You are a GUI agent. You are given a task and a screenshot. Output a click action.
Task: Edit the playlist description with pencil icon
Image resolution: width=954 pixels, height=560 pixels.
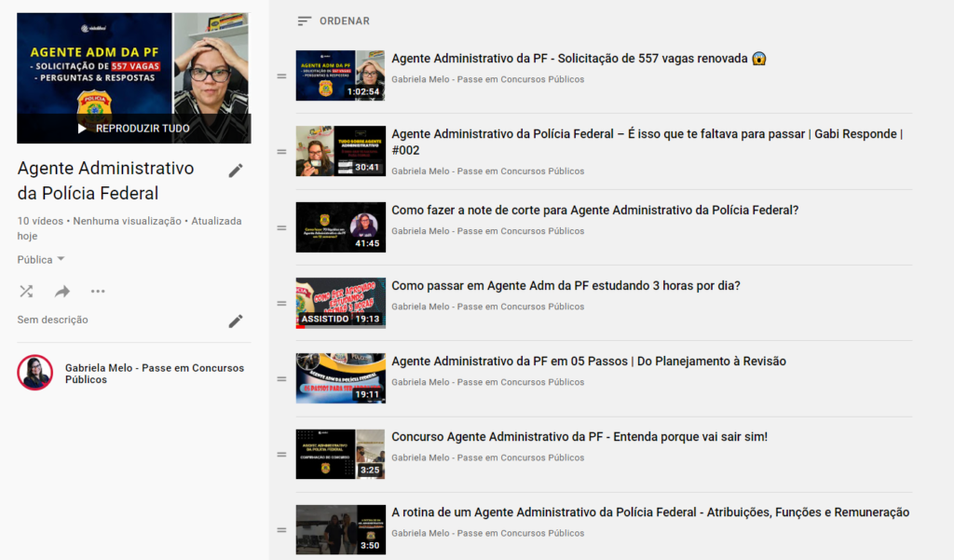236,321
